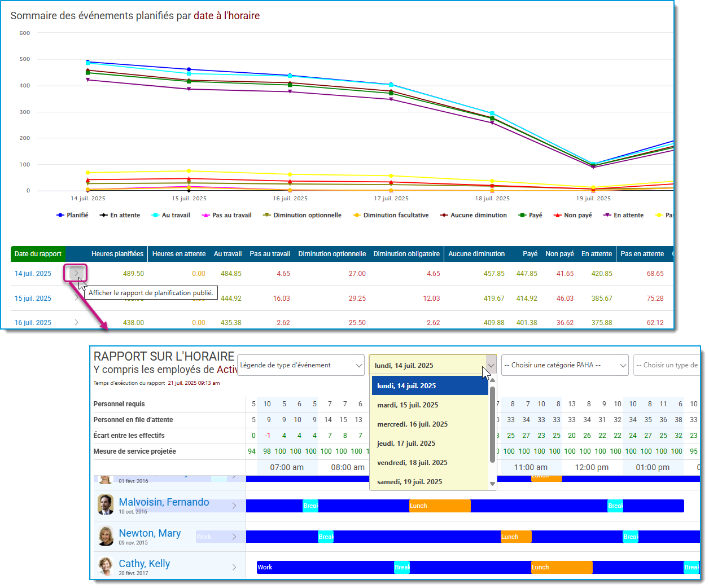Viewport: 709px width, 588px height.
Task: Open published schedule report for 14 juil. 2025
Action: click(x=76, y=273)
